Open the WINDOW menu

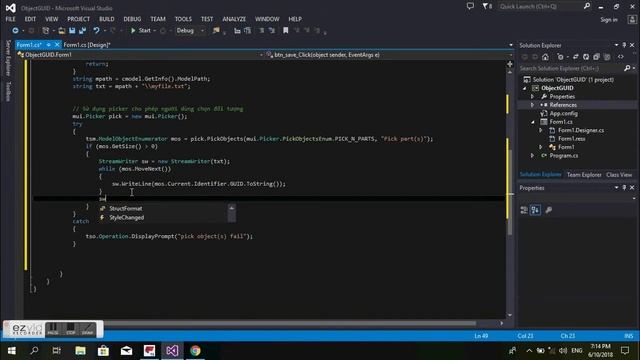267,19
